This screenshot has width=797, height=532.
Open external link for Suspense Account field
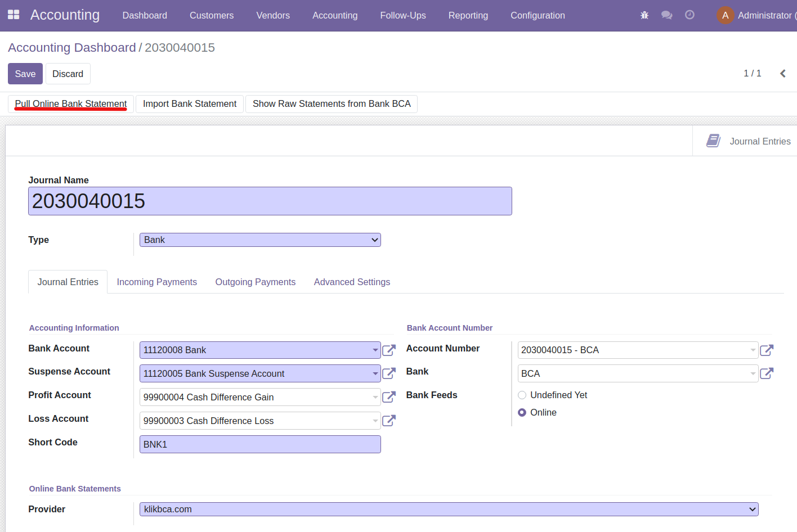(x=389, y=373)
